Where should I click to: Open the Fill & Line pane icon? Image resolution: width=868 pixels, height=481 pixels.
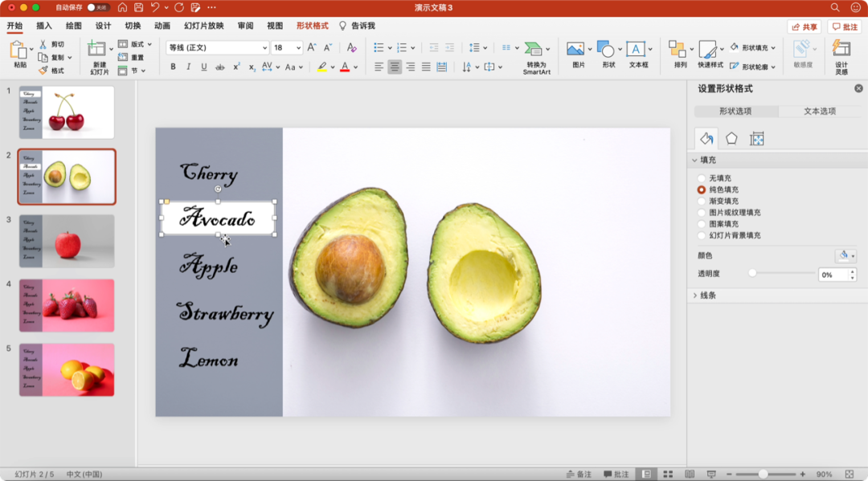(706, 139)
